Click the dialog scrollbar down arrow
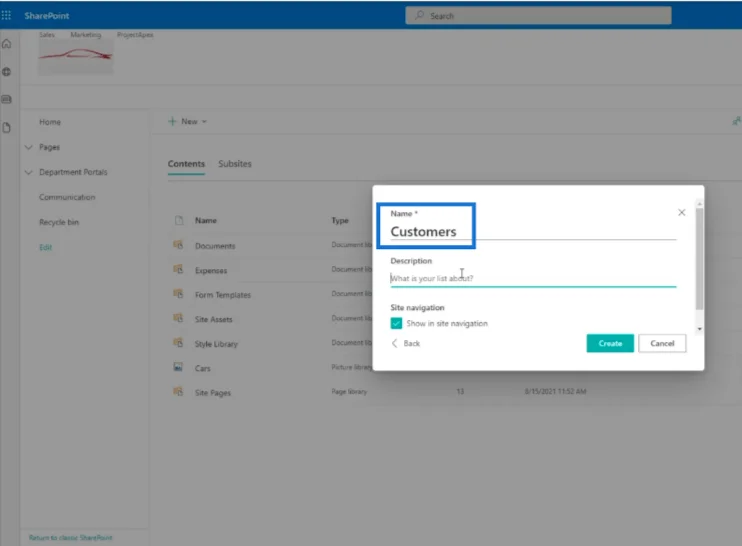 coord(699,329)
